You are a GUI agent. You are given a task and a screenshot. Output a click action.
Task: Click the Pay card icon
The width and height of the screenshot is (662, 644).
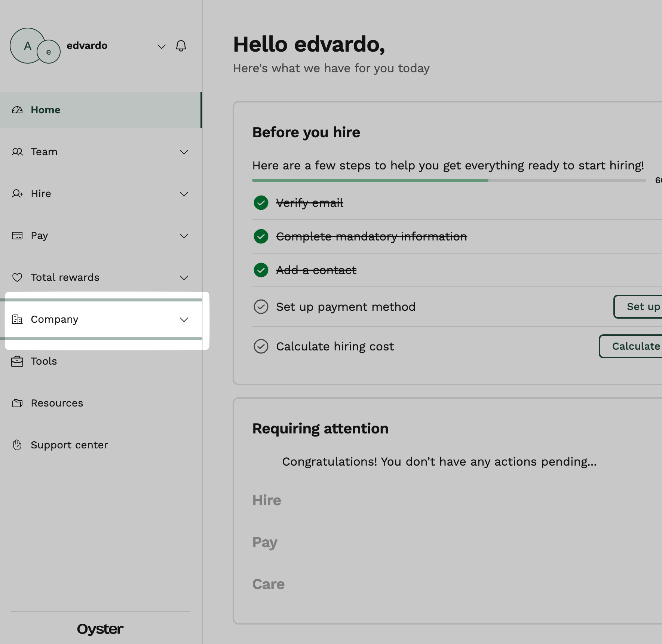(x=17, y=236)
